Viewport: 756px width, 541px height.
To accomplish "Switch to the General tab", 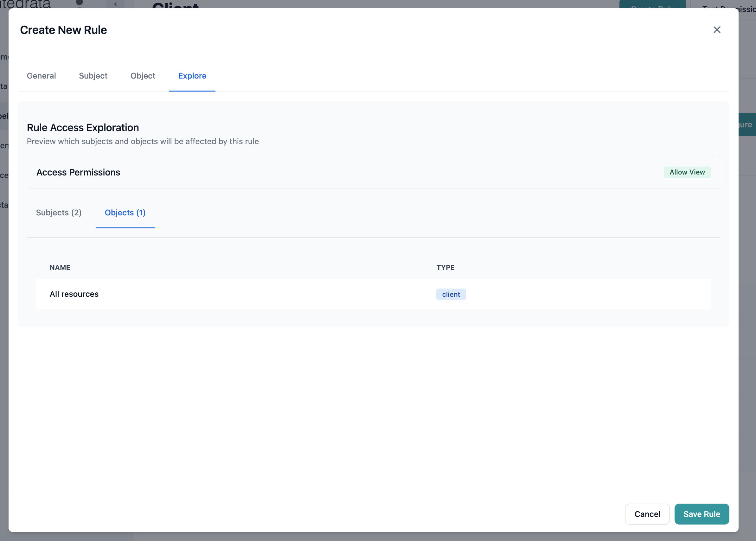I will (x=41, y=76).
